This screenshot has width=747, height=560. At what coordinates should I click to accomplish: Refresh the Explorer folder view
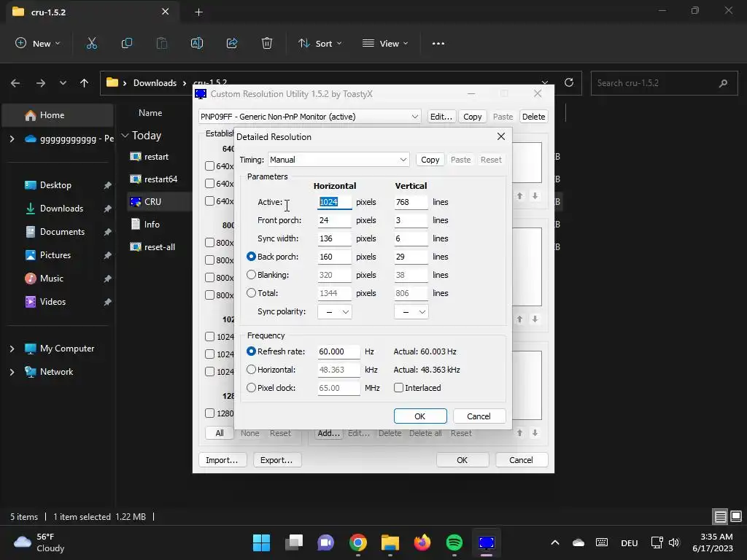[x=569, y=82]
